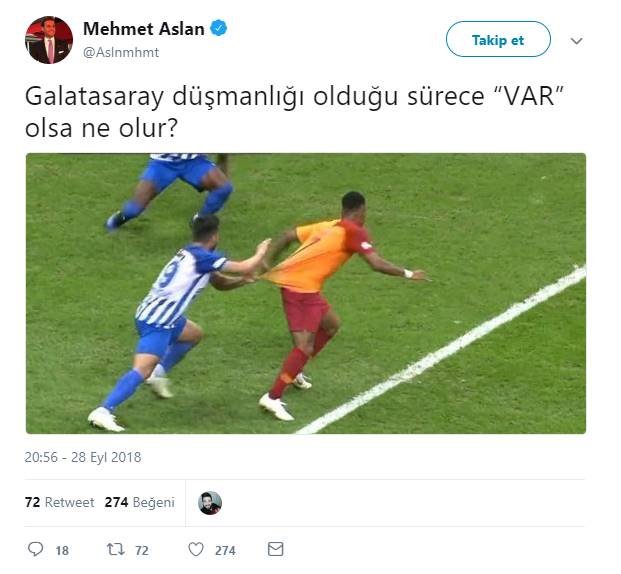621x574 pixels.
Task: Open the 20:56 - 28 Eyl 2018 timestamp
Action: pyautogui.click(x=83, y=457)
